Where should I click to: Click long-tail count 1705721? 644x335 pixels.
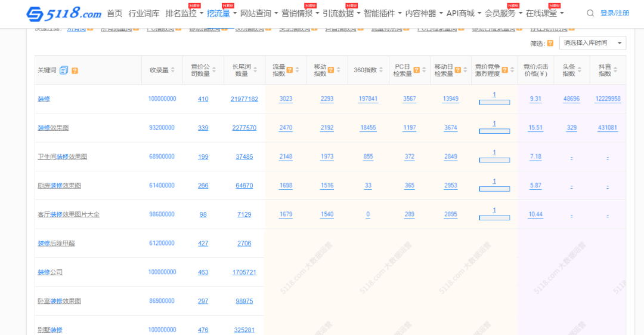click(x=244, y=272)
